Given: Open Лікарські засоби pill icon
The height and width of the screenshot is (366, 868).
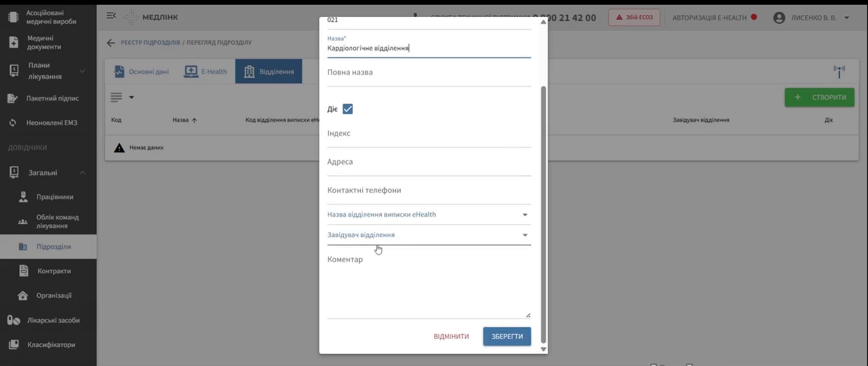Looking at the screenshot, I should pyautogui.click(x=14, y=321).
